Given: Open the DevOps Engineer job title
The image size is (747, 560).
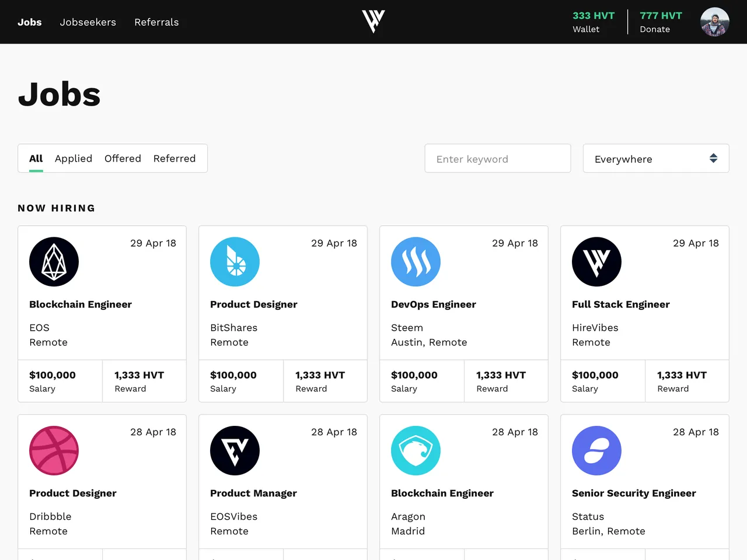Looking at the screenshot, I should click(x=434, y=304).
